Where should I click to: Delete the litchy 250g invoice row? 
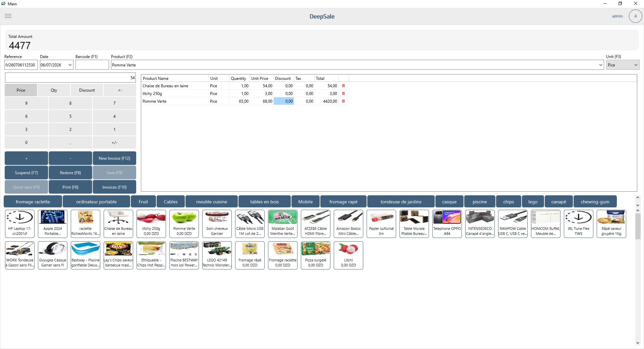coord(343,94)
